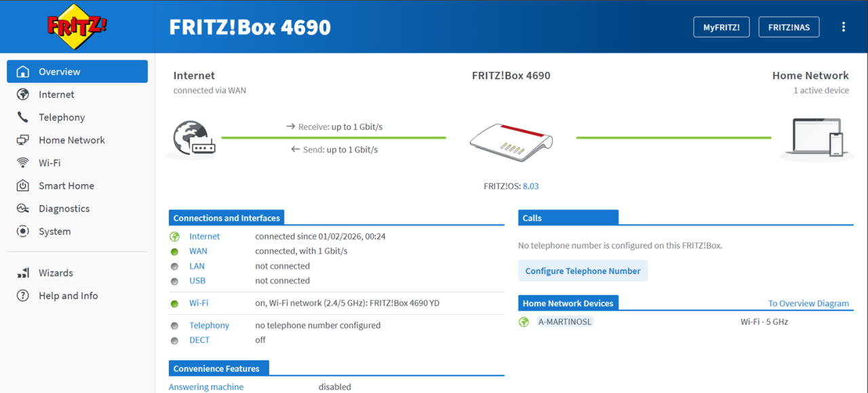868x393 pixels.
Task: Click the Wi-Fi signal icon in sidebar
Action: click(x=23, y=163)
